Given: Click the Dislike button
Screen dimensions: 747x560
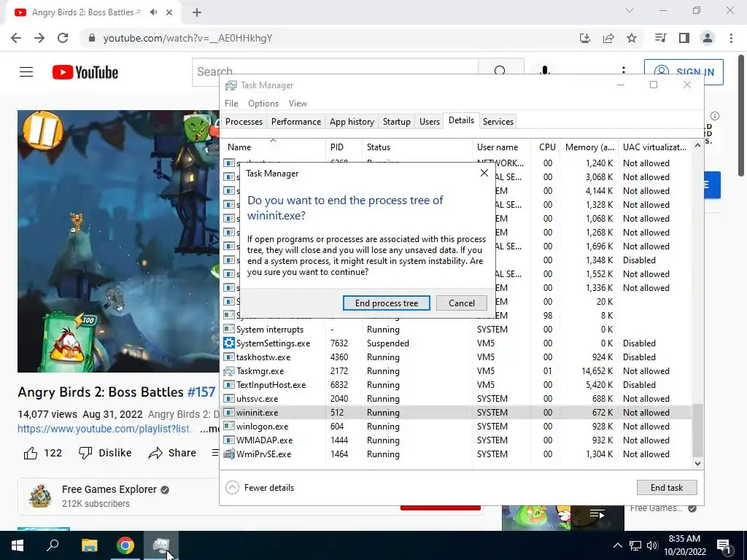Looking at the screenshot, I should (105, 453).
